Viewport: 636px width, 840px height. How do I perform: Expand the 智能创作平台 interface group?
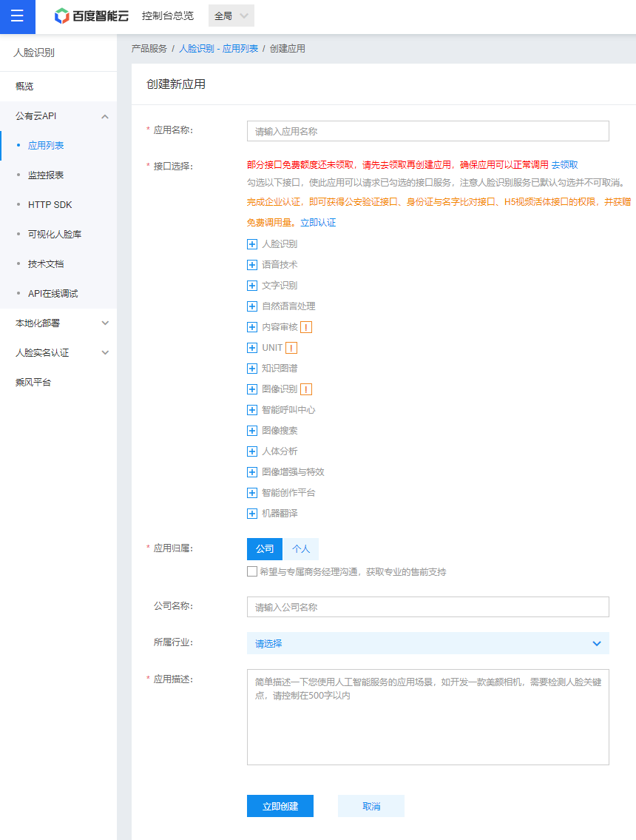252,493
